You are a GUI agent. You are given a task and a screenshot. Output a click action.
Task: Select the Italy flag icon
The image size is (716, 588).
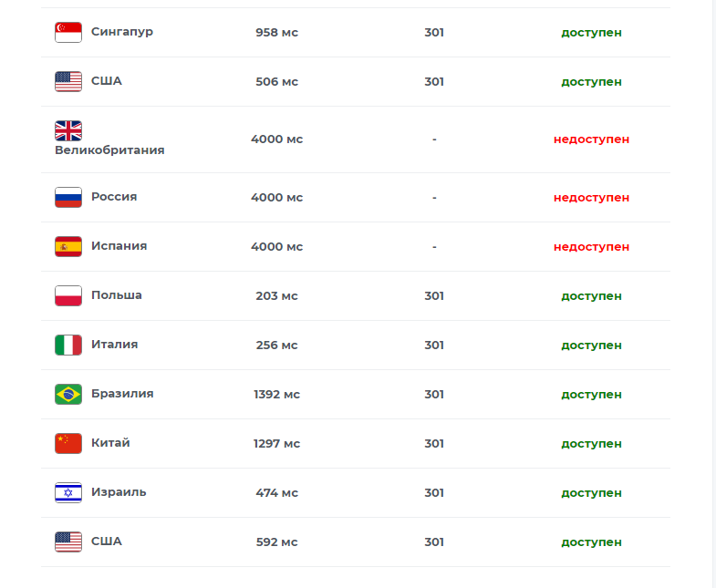pyautogui.click(x=68, y=345)
